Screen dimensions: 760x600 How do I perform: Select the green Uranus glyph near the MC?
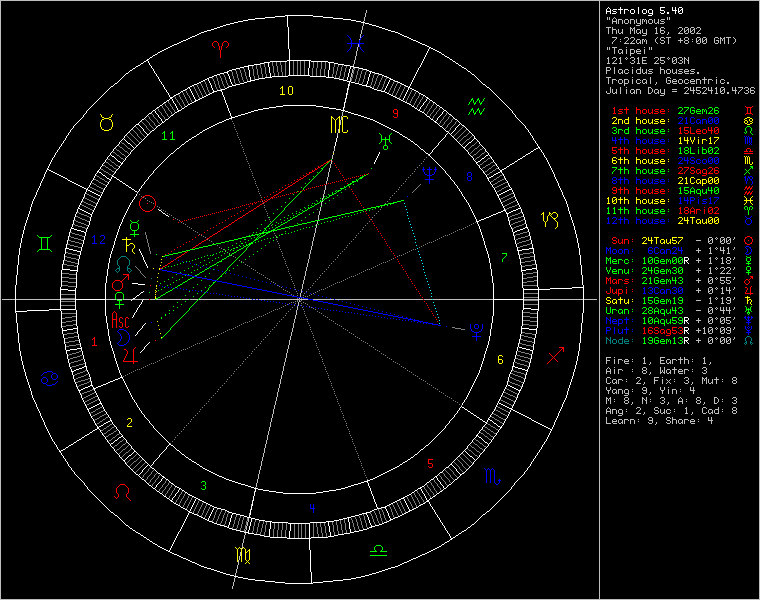coord(386,139)
